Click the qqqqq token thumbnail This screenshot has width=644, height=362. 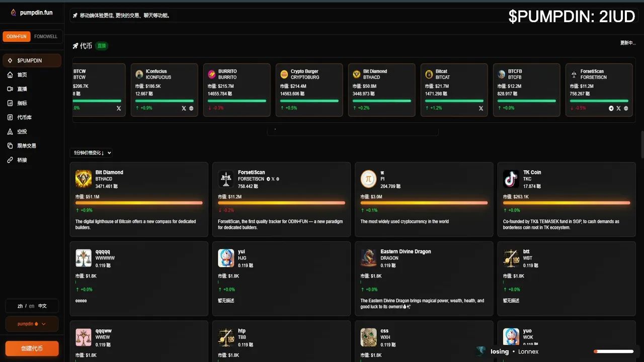[84, 258]
